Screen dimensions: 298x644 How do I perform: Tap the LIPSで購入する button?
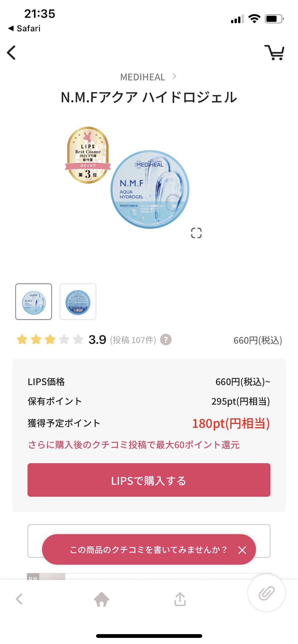(149, 480)
